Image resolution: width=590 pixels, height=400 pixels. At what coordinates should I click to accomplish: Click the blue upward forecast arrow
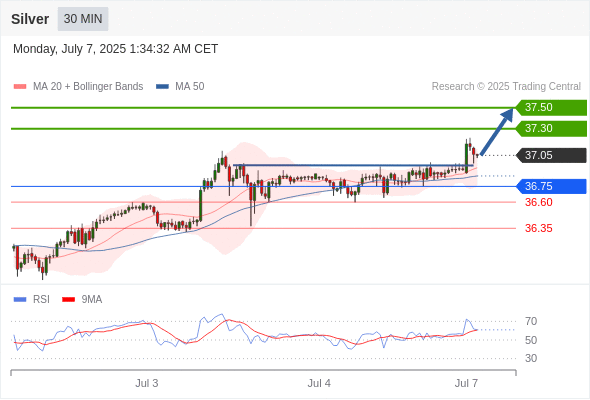[497, 131]
